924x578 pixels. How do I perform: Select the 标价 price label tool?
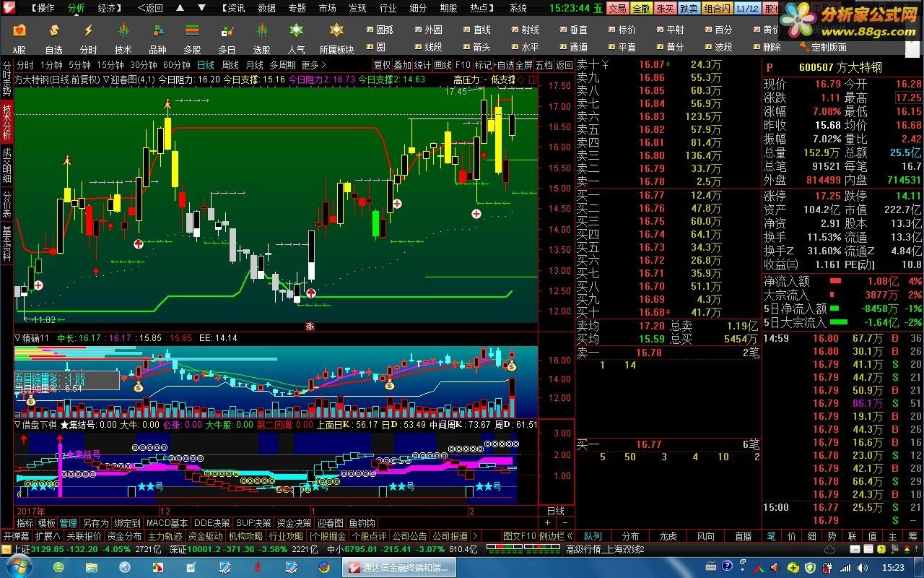tap(621, 30)
